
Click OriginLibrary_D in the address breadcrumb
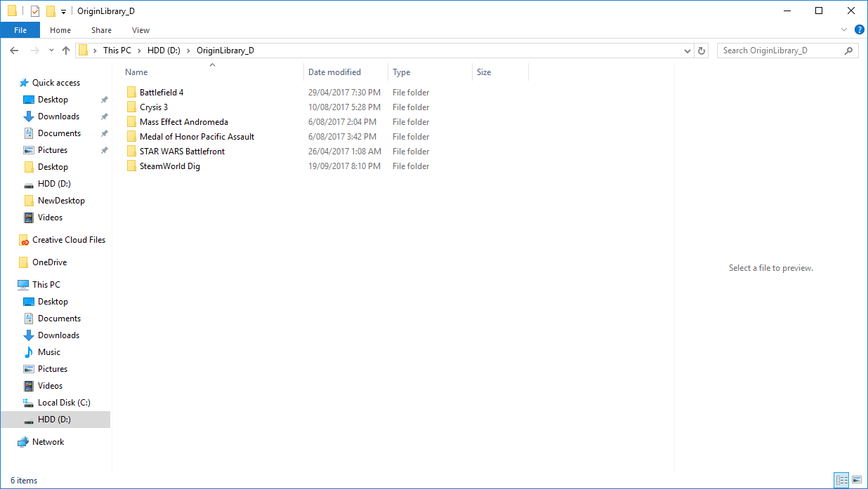pyautogui.click(x=225, y=51)
